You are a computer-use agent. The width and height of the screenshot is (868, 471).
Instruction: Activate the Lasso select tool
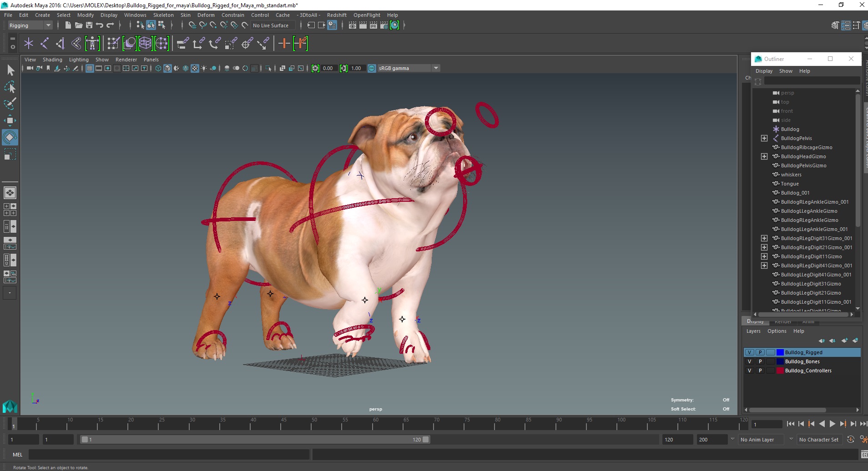10,86
